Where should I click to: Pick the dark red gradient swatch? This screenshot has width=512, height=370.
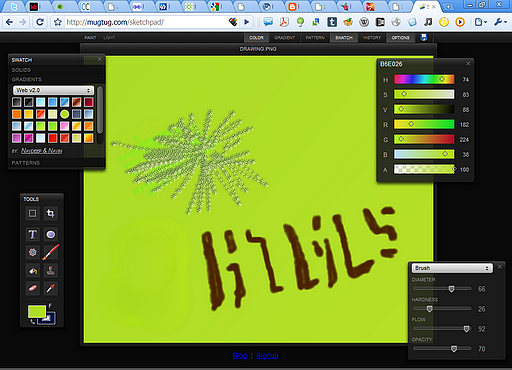[89, 102]
